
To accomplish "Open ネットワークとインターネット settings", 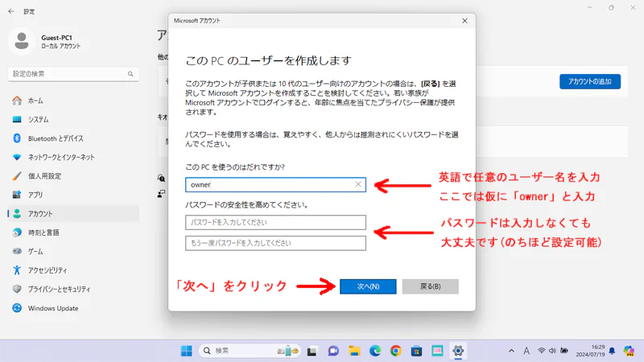I will click(x=74, y=157).
